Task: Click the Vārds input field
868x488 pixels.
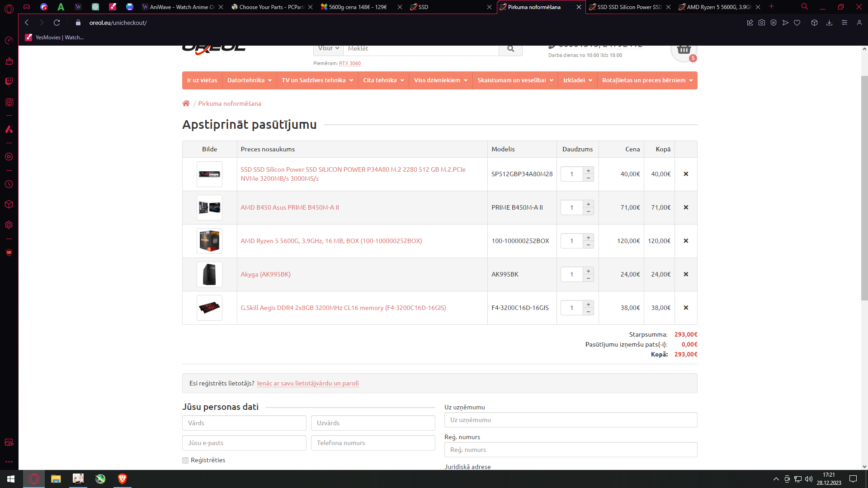Action: coord(244,423)
